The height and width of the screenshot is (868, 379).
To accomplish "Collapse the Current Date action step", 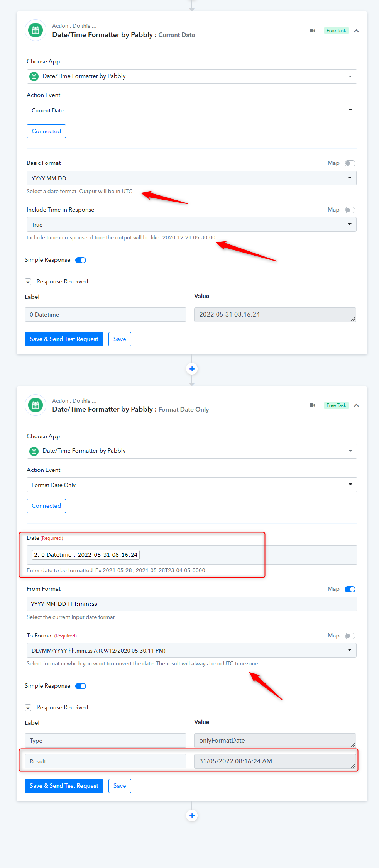I will [x=357, y=31].
